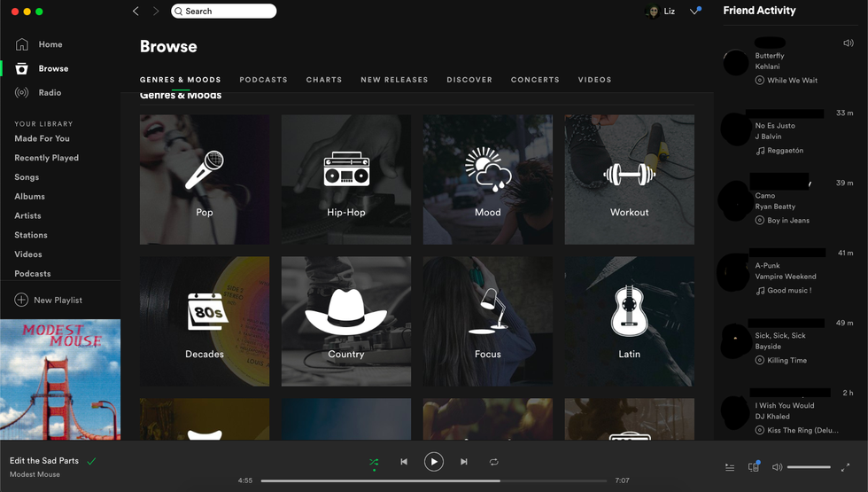Skip to the previous track
The height and width of the screenshot is (492, 868).
(x=404, y=462)
